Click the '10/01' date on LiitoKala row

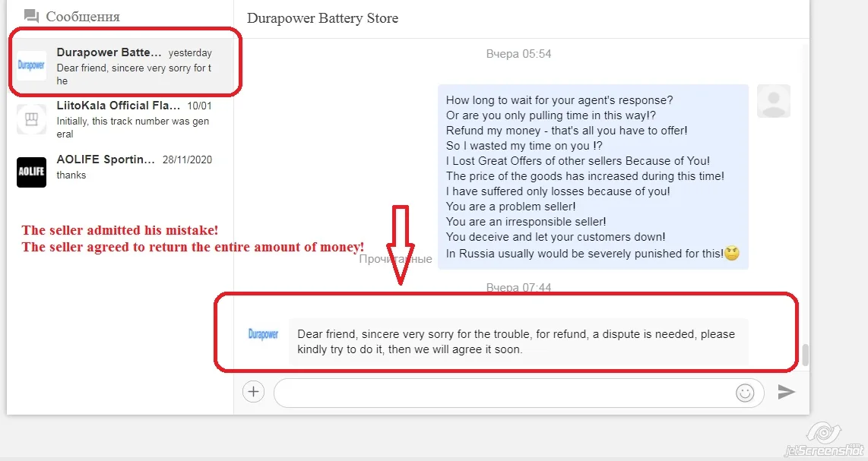[x=199, y=106]
